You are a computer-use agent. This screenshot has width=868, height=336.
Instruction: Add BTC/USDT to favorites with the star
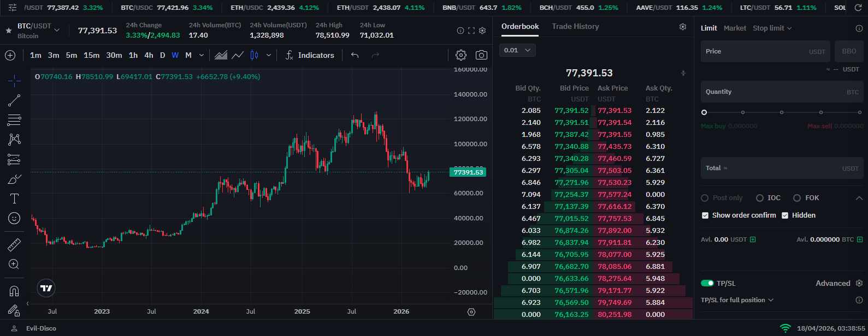pyautogui.click(x=8, y=31)
